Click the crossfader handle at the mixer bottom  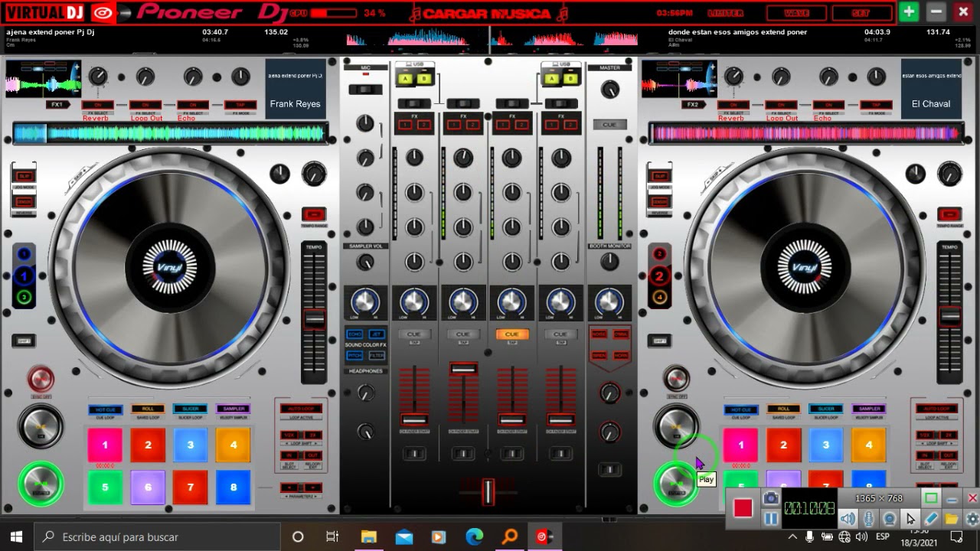click(488, 492)
